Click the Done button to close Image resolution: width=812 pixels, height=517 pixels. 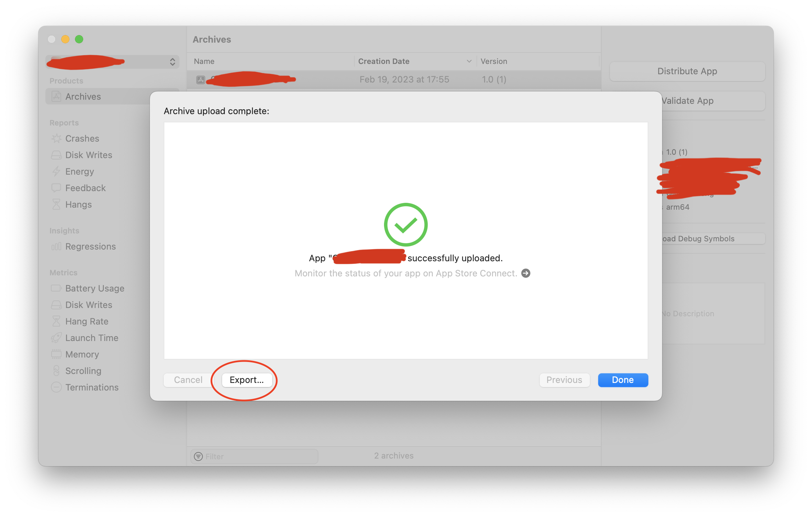[x=623, y=379]
